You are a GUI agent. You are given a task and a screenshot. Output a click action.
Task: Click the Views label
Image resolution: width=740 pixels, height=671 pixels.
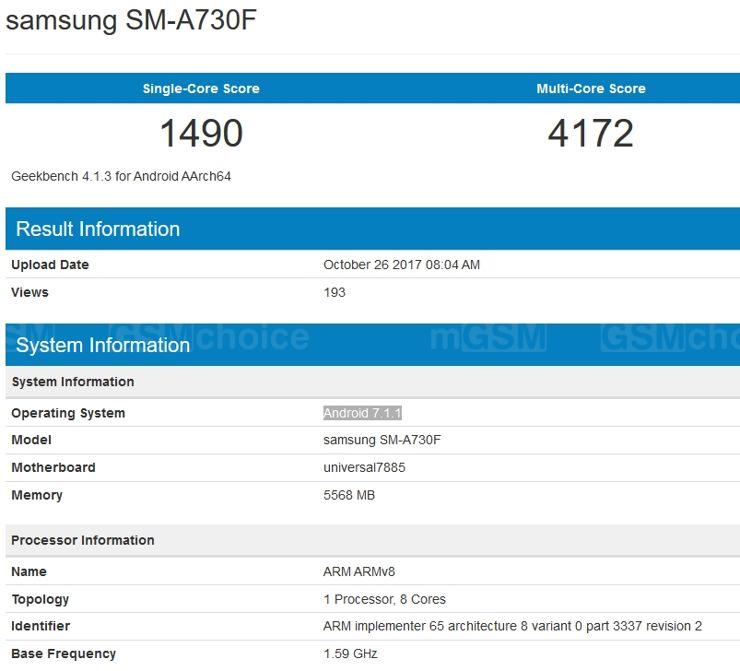[30, 292]
